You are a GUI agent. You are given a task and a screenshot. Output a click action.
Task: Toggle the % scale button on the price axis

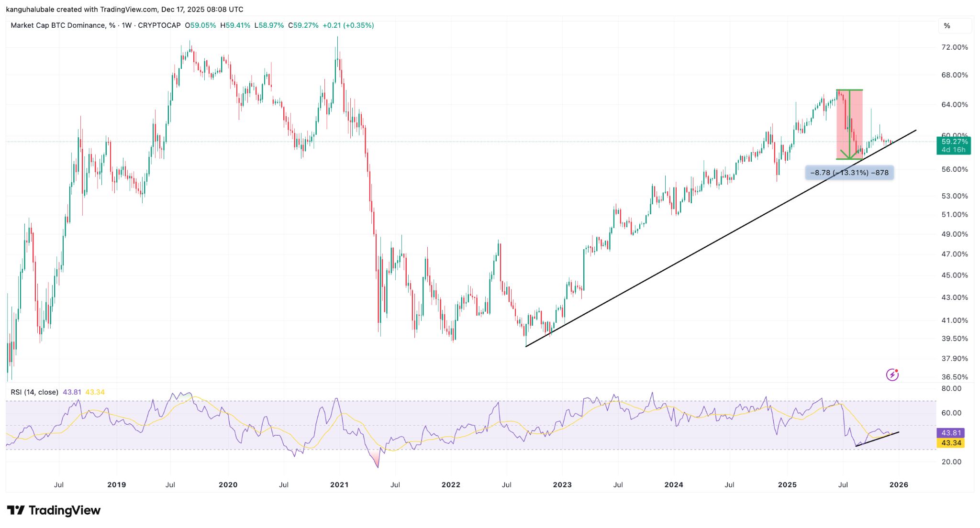pyautogui.click(x=947, y=26)
